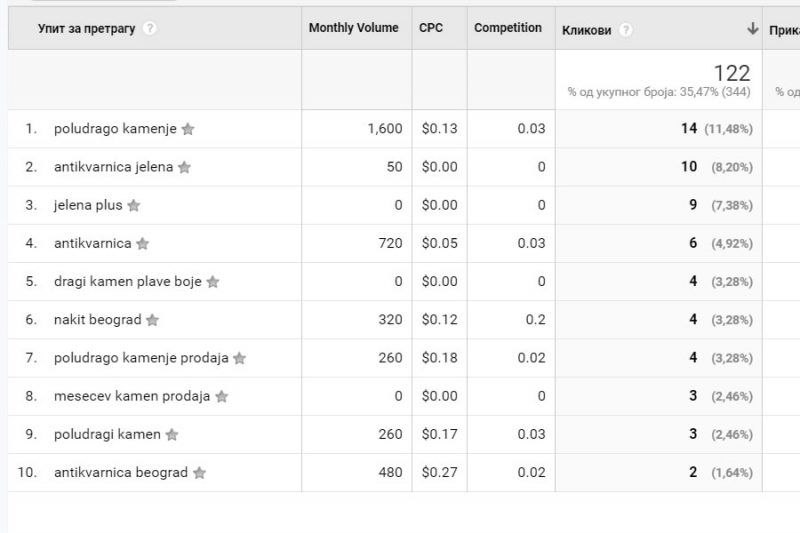800x533 pixels.
Task: Open the antikvarnica jelena query link
Action: (x=113, y=167)
